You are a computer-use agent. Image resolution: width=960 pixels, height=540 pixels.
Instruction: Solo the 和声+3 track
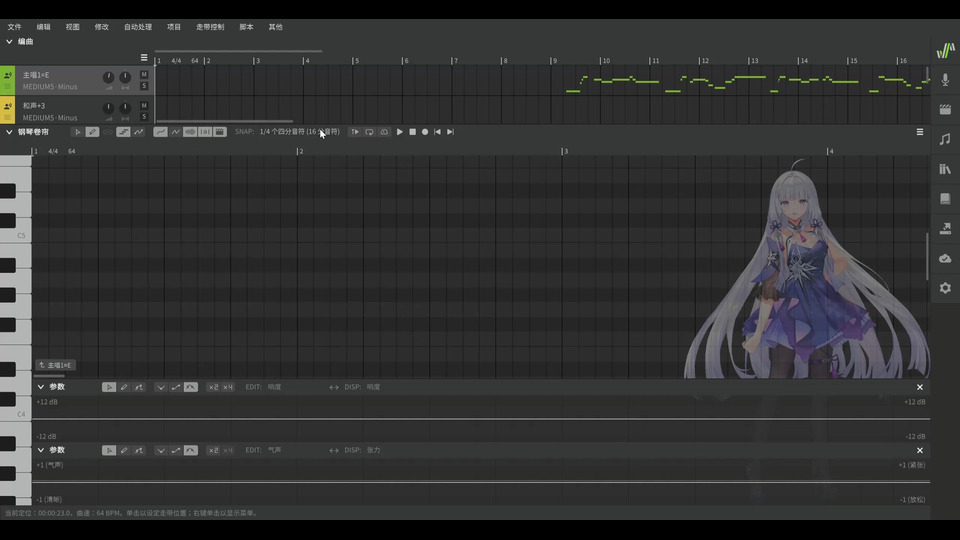point(144,116)
